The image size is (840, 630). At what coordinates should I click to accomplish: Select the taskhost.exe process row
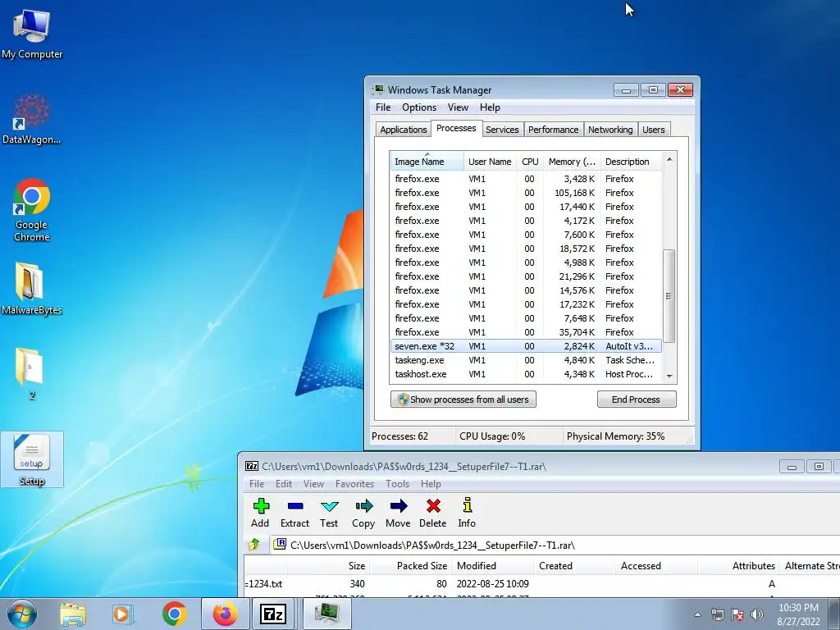pos(526,374)
